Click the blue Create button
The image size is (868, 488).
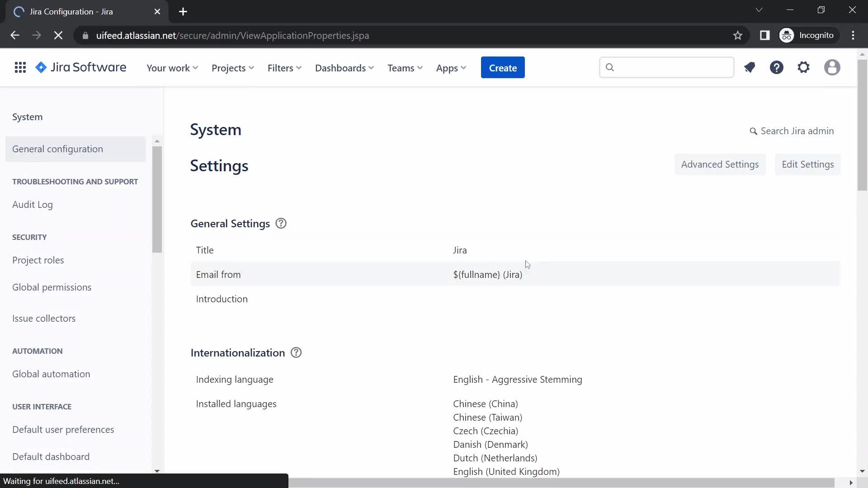click(503, 68)
